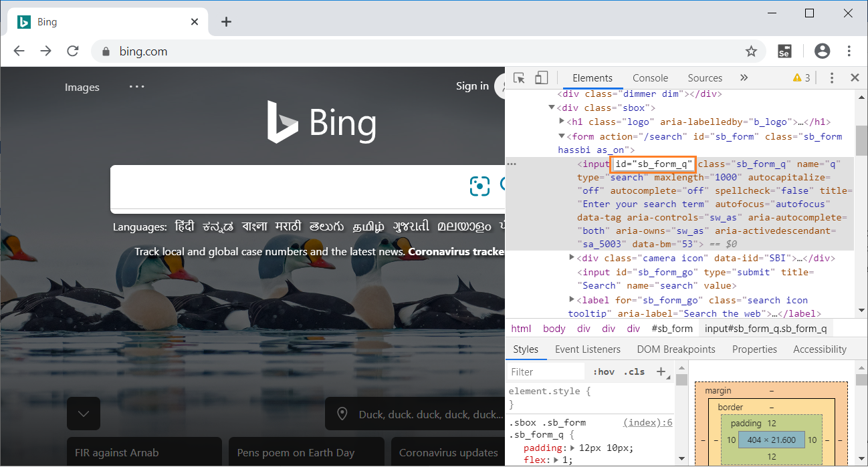Open the Accessibility tab
Viewport: 868px width, 467px height.
(x=820, y=349)
